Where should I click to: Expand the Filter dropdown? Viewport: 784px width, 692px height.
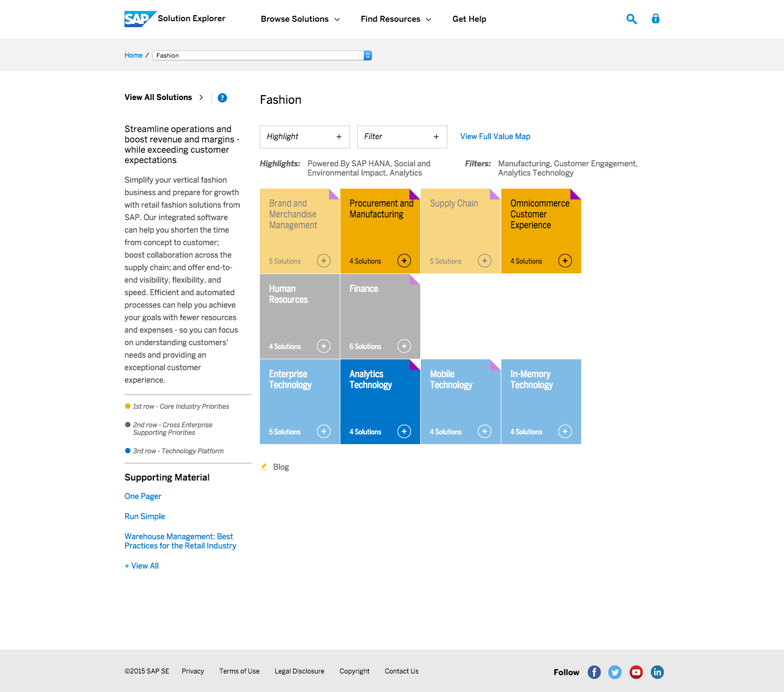[x=402, y=137]
